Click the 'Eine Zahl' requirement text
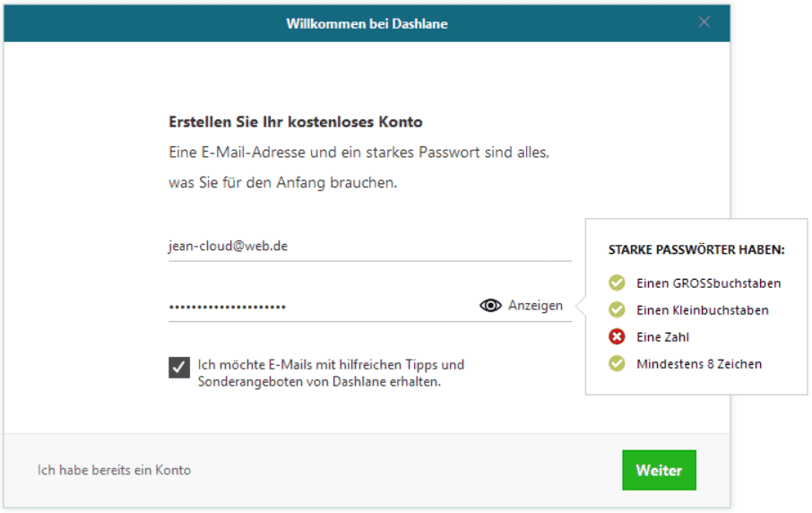 [662, 337]
